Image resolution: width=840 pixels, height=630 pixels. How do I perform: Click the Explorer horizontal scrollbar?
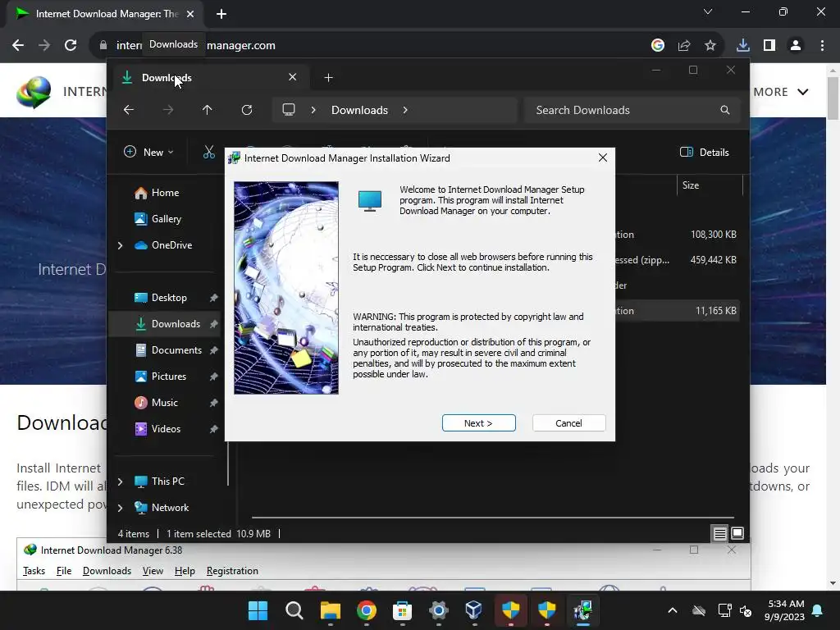pos(492,518)
